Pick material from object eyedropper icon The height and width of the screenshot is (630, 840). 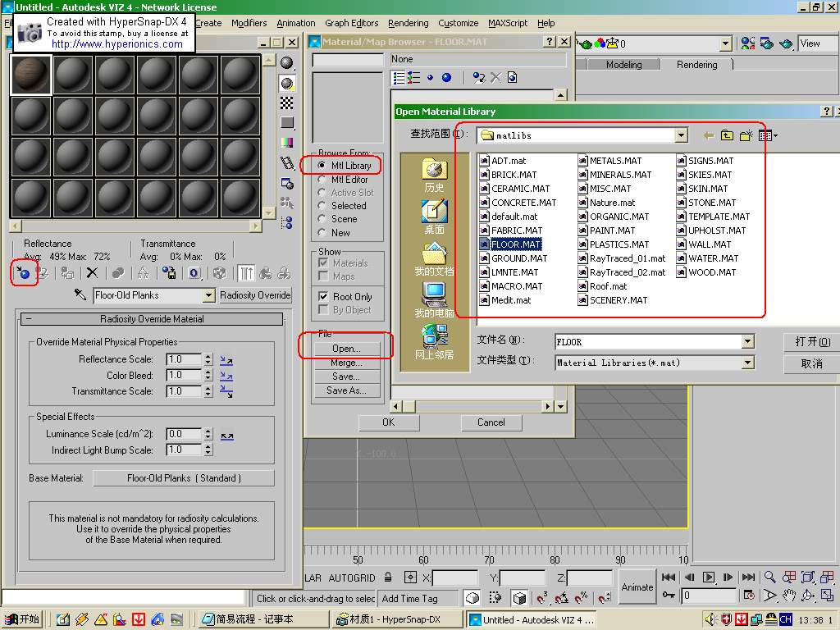(80, 294)
